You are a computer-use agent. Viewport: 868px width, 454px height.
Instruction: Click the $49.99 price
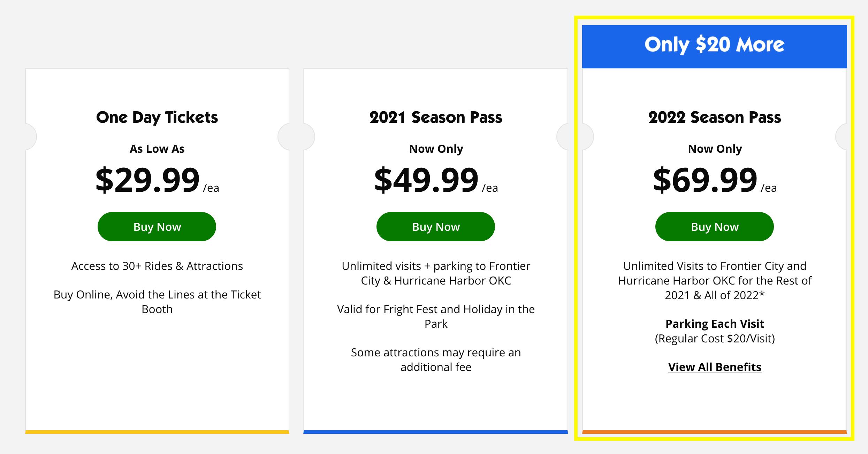(x=426, y=180)
